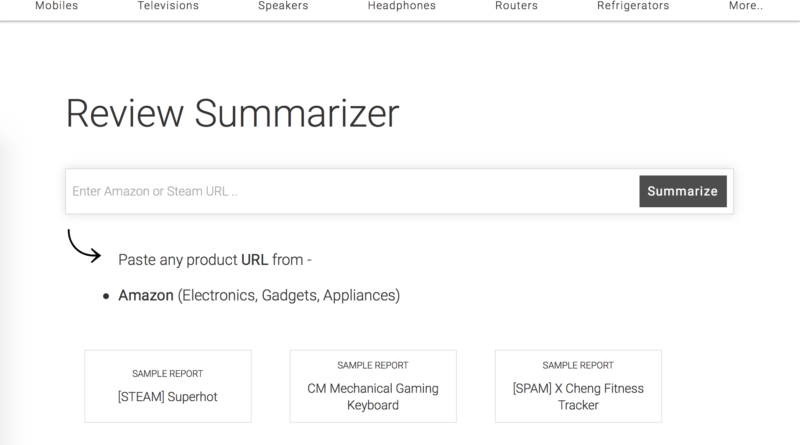
Task: Click the curved arrow icon below input
Action: pos(84,246)
